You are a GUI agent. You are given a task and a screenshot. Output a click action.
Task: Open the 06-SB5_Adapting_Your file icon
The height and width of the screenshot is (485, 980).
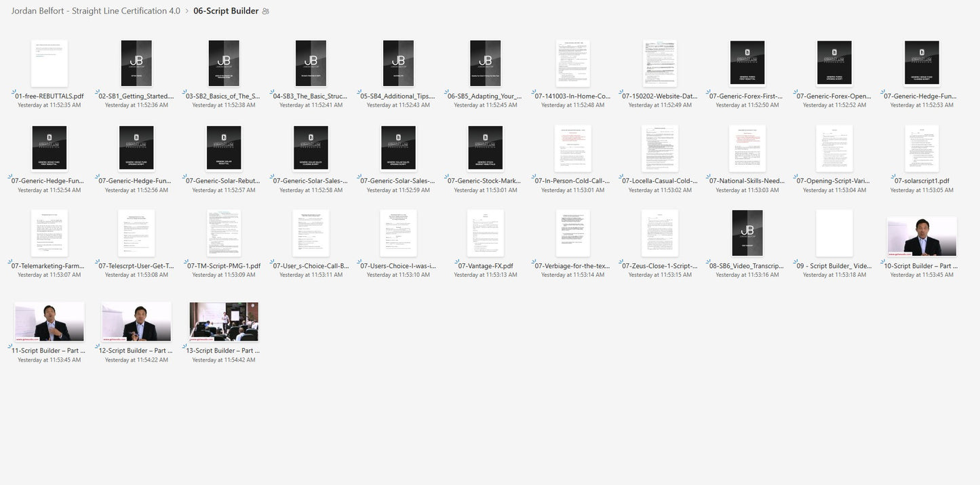pos(486,63)
